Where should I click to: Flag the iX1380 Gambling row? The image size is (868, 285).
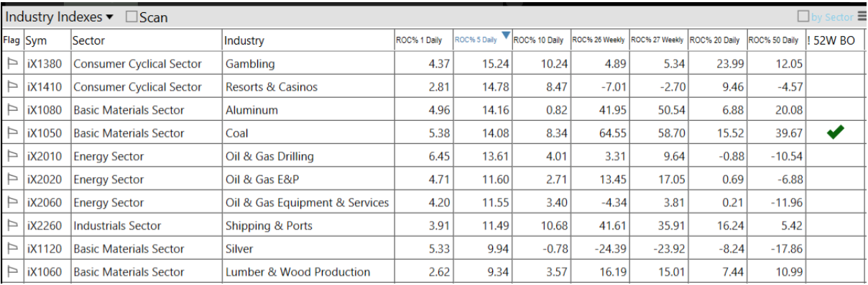[x=12, y=64]
